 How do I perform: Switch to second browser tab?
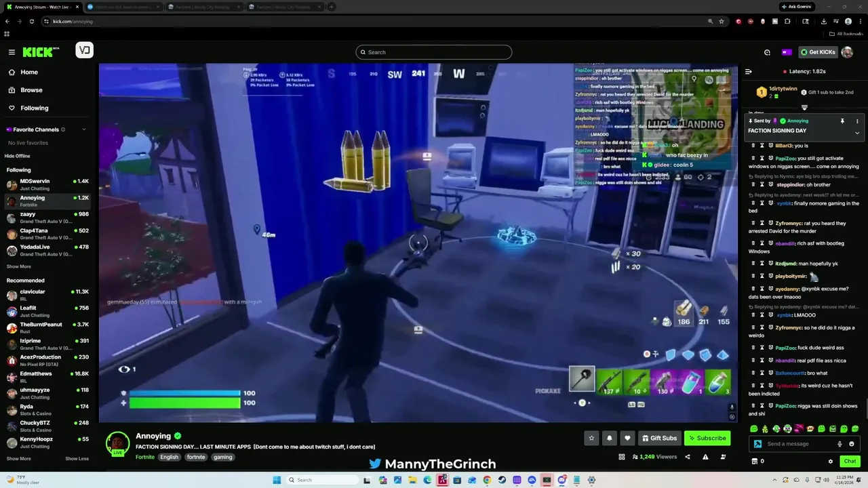tap(124, 7)
